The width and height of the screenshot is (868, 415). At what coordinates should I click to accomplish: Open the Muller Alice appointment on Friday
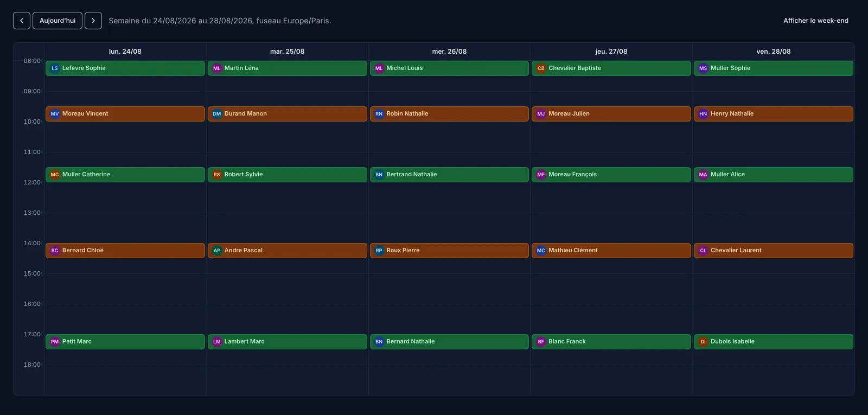tap(774, 175)
